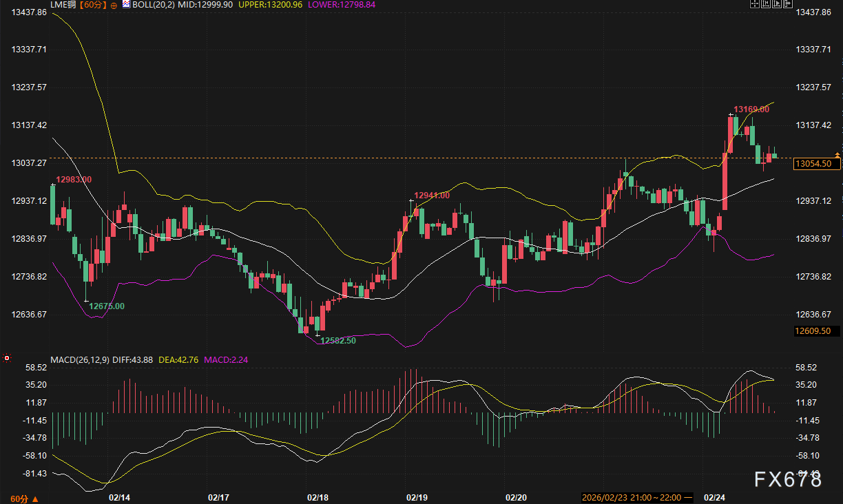Open the indicator chart icon before BOLL

click(x=126, y=5)
